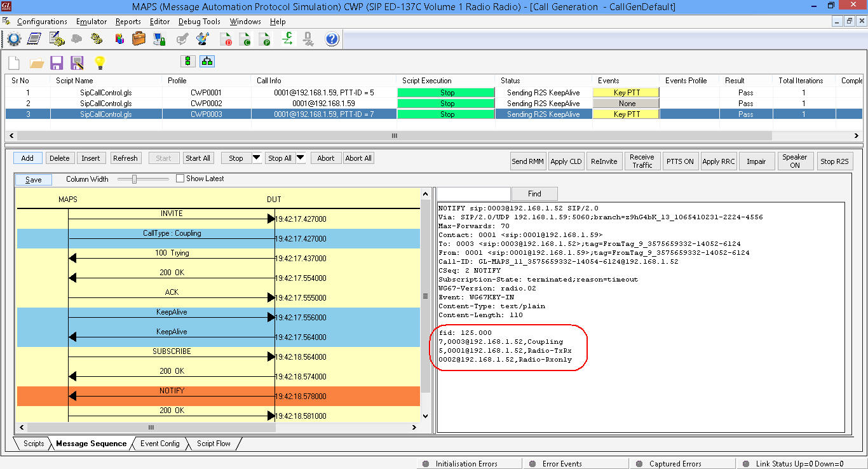Click the search text field beside Find

click(473, 194)
